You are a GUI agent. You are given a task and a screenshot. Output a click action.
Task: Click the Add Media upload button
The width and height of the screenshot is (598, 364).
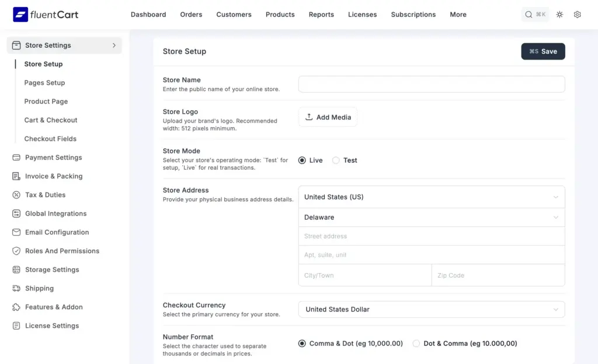(x=328, y=117)
